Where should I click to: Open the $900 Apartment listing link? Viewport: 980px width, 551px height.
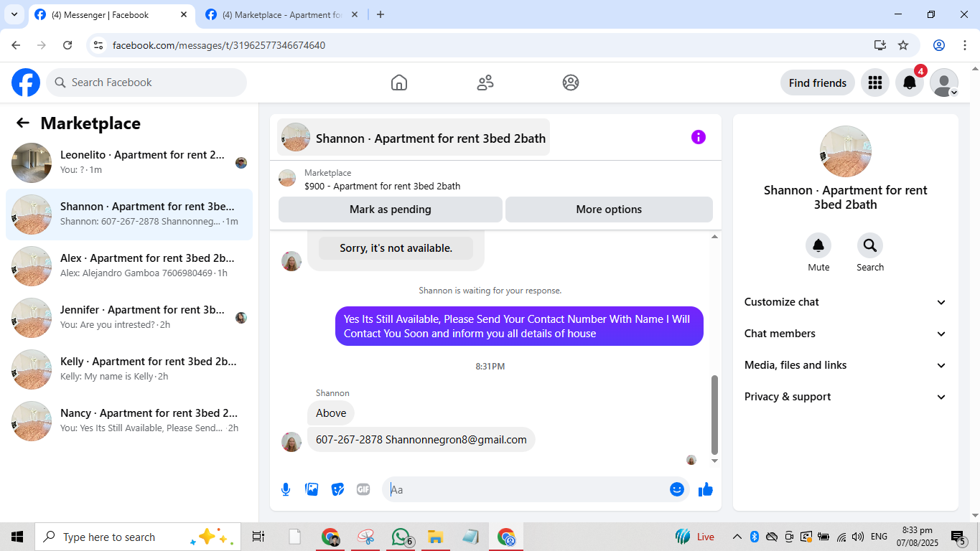coord(383,186)
